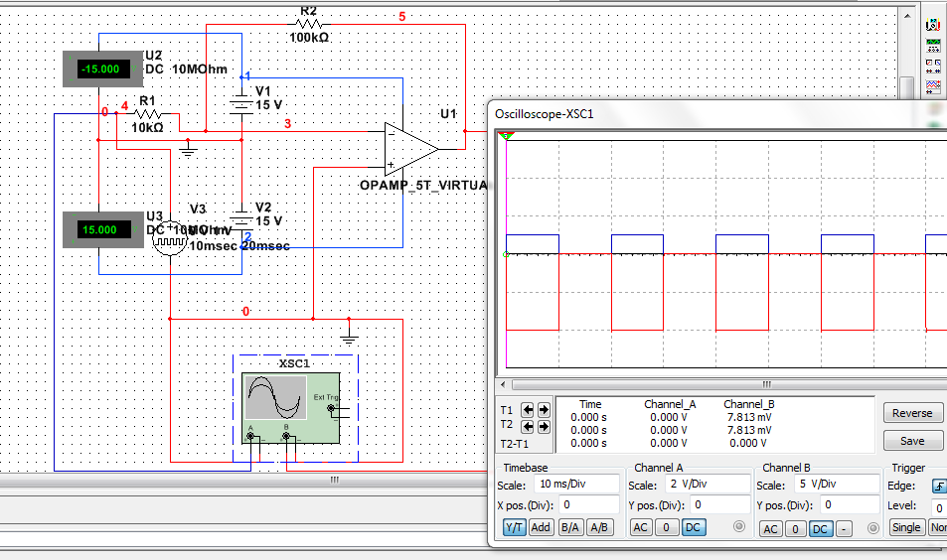Move cursor T1 right with arrow
The image size is (947, 560).
coord(544,410)
